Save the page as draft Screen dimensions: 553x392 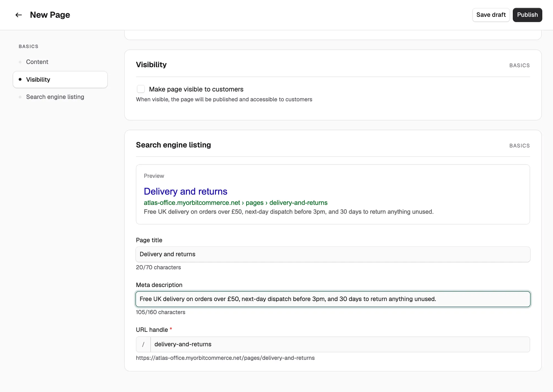coord(491,15)
